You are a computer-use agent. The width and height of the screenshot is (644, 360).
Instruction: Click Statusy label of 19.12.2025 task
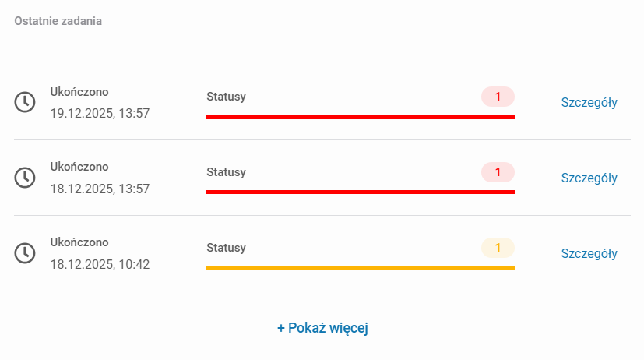226,97
